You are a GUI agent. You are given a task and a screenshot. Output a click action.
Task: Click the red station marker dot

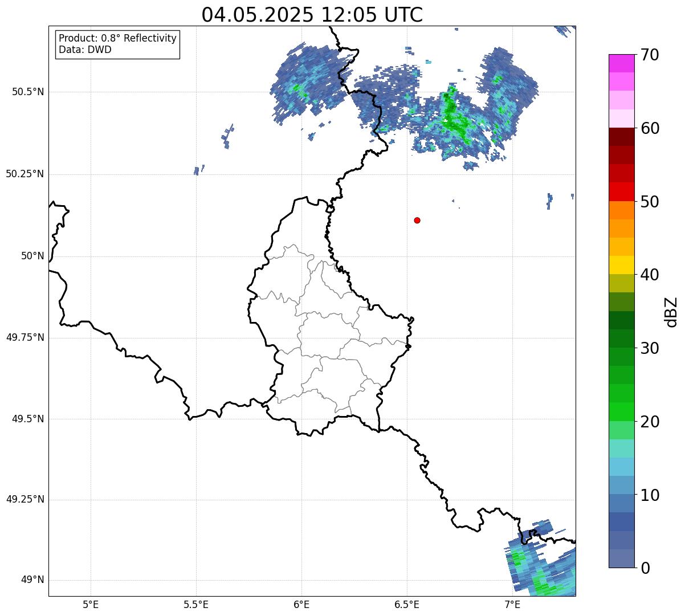(x=417, y=220)
